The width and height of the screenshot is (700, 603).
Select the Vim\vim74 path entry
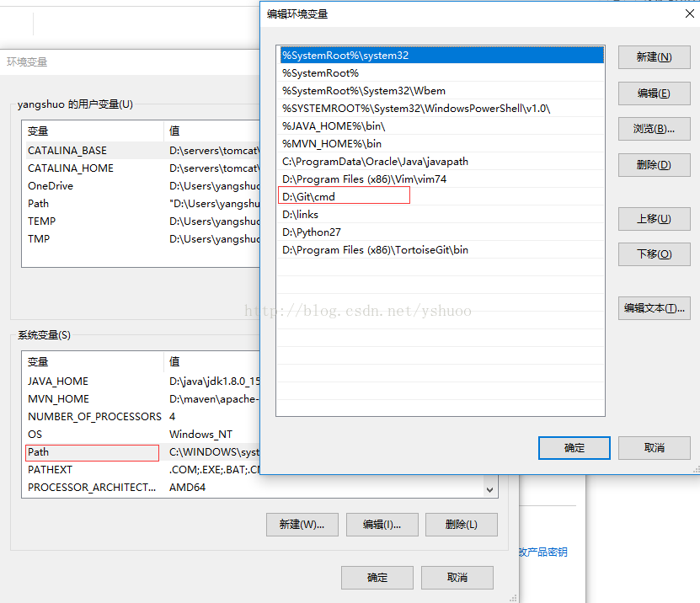click(x=441, y=179)
